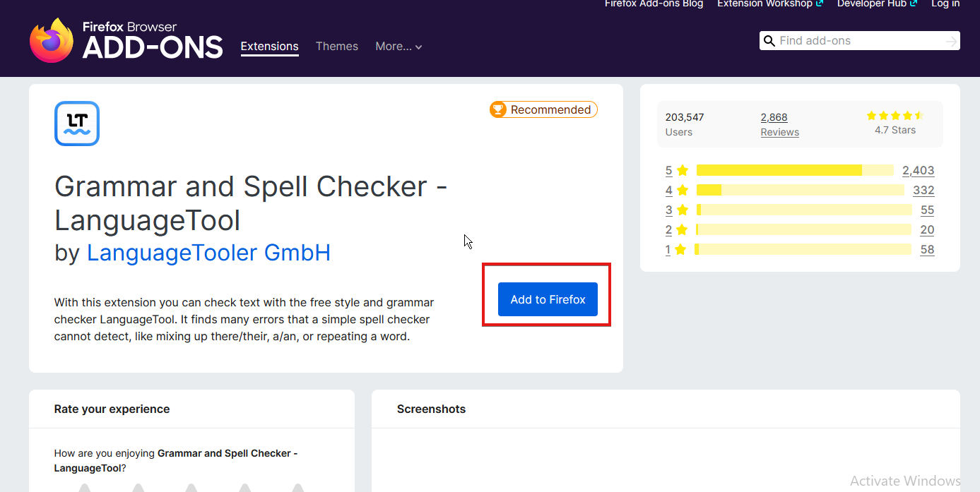Image resolution: width=980 pixels, height=492 pixels.
Task: Click the search submit arrow icon
Action: 951,41
